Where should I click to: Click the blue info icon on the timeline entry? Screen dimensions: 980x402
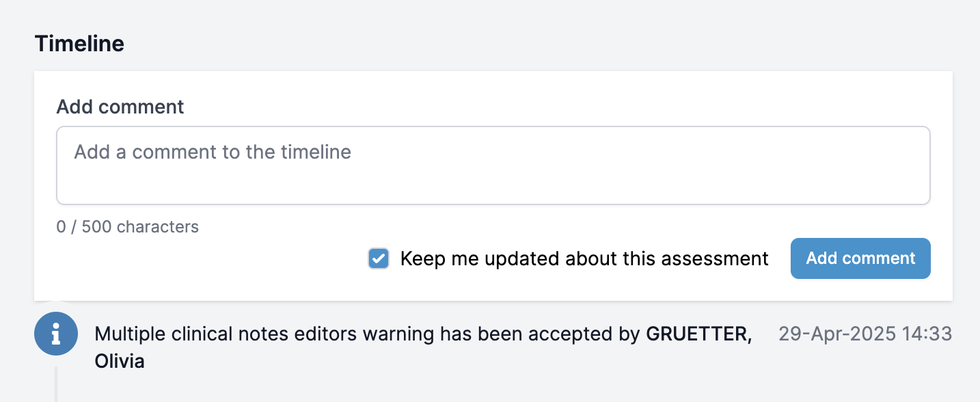tap(56, 334)
